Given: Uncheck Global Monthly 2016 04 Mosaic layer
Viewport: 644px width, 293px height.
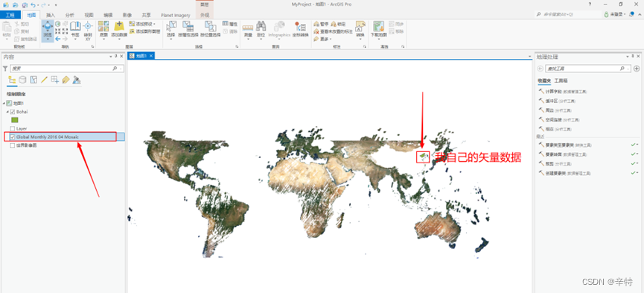Looking at the screenshot, I should coord(13,136).
